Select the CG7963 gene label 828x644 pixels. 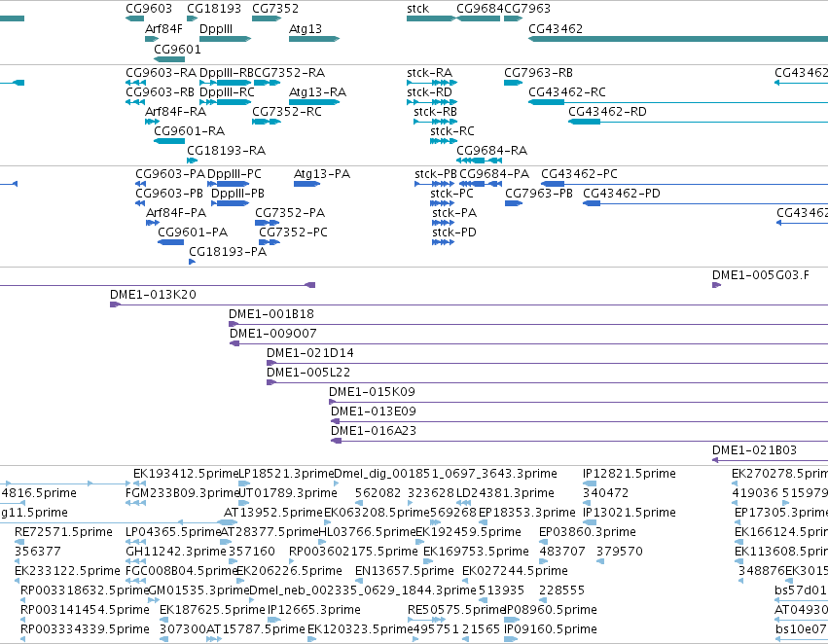tap(527, 9)
